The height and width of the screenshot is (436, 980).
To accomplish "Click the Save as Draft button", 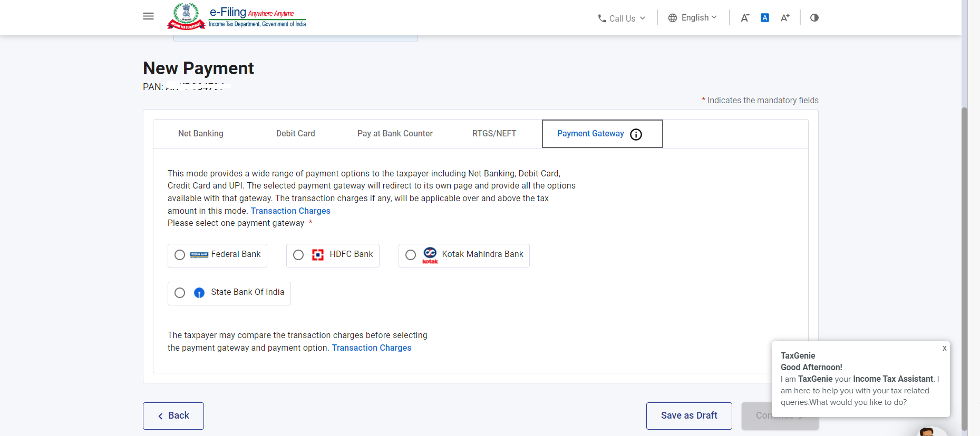I will 688,415.
